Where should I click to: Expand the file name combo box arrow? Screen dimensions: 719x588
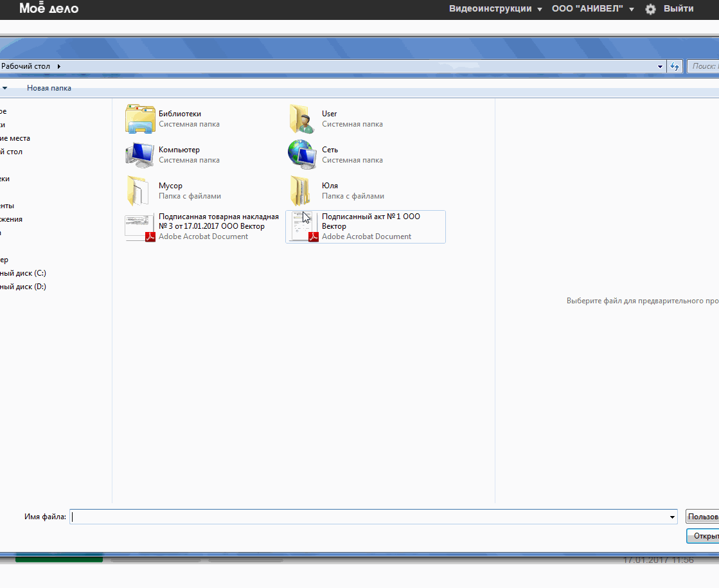point(672,517)
